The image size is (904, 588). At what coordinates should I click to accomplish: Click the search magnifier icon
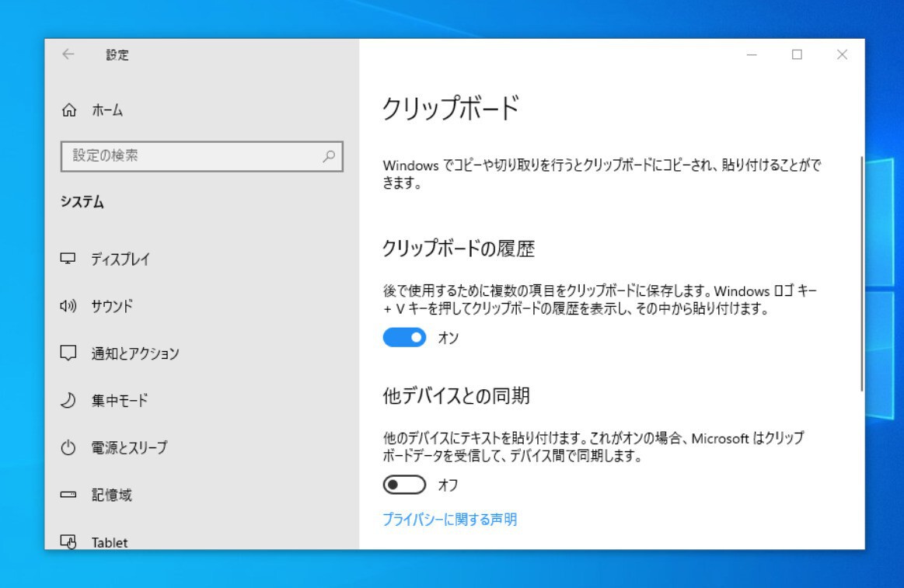[329, 155]
